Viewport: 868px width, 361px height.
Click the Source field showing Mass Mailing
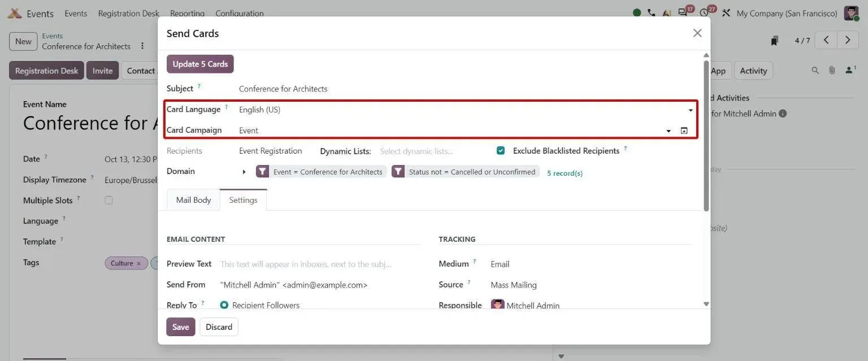click(x=591, y=285)
